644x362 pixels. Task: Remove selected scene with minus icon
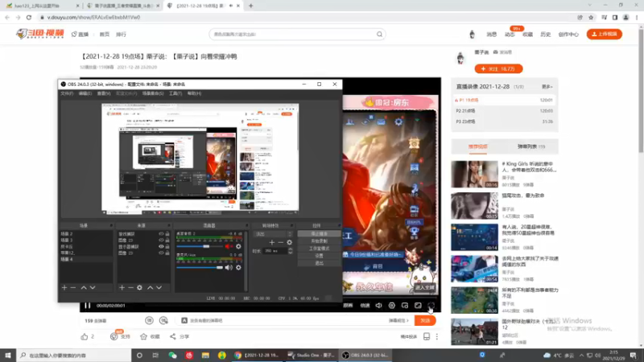(73, 288)
